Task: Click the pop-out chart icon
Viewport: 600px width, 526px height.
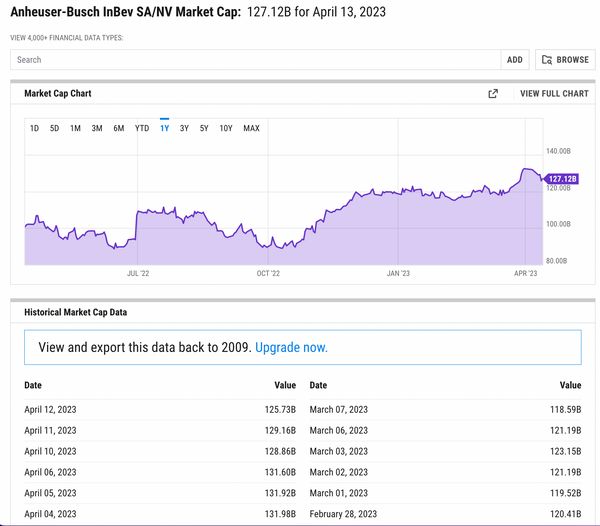Action: (x=493, y=93)
